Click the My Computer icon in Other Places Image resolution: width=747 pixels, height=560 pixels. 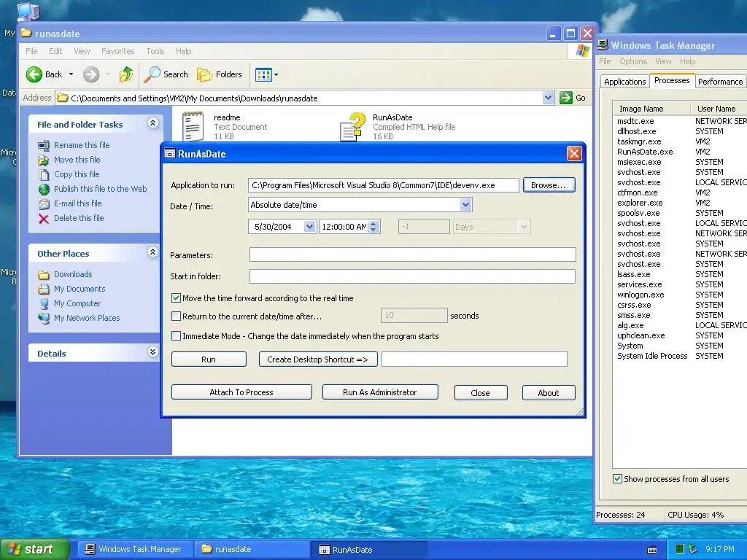(43, 304)
